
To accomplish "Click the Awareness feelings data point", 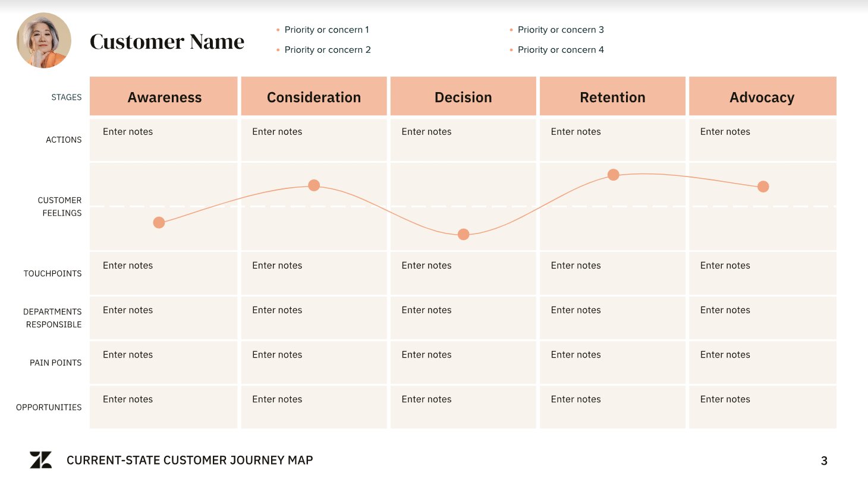I will [x=159, y=223].
